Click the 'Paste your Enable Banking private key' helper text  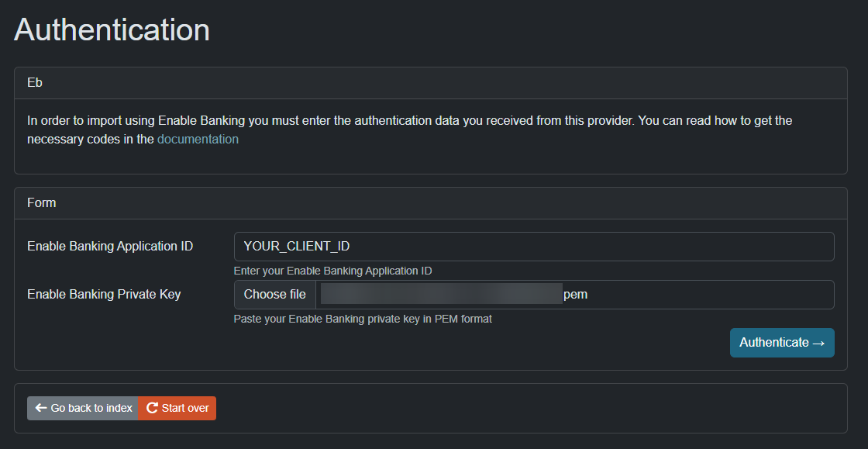tap(363, 319)
